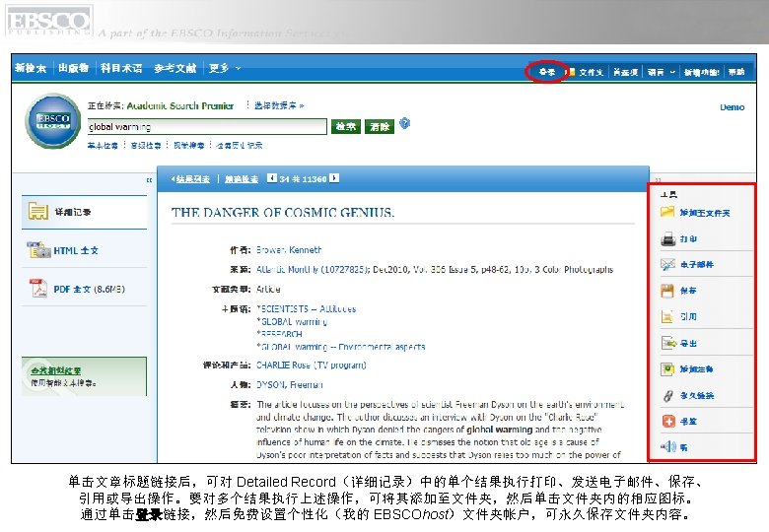This screenshot has width=769, height=532.
Task: Click the 精确检索 refine search link
Action: pos(242,179)
